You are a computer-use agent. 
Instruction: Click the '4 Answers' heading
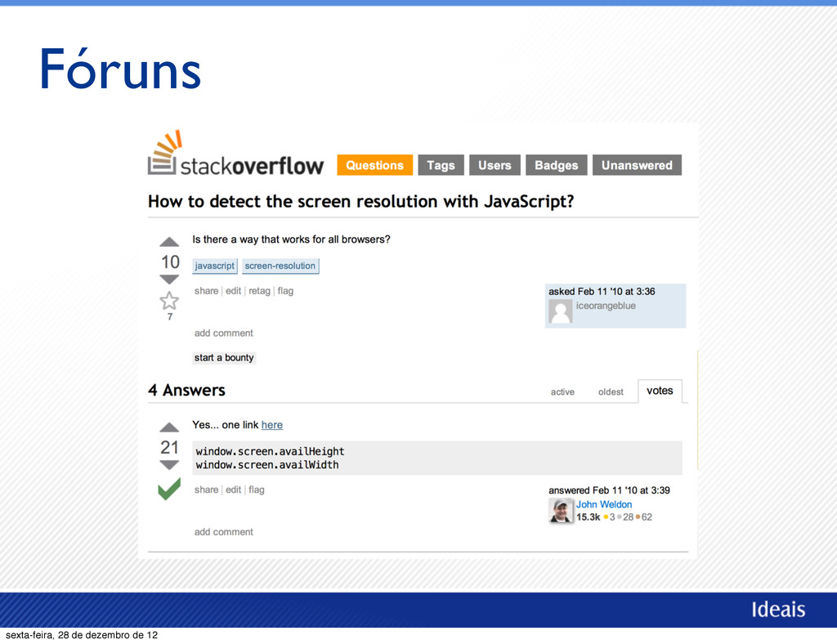coord(187,390)
